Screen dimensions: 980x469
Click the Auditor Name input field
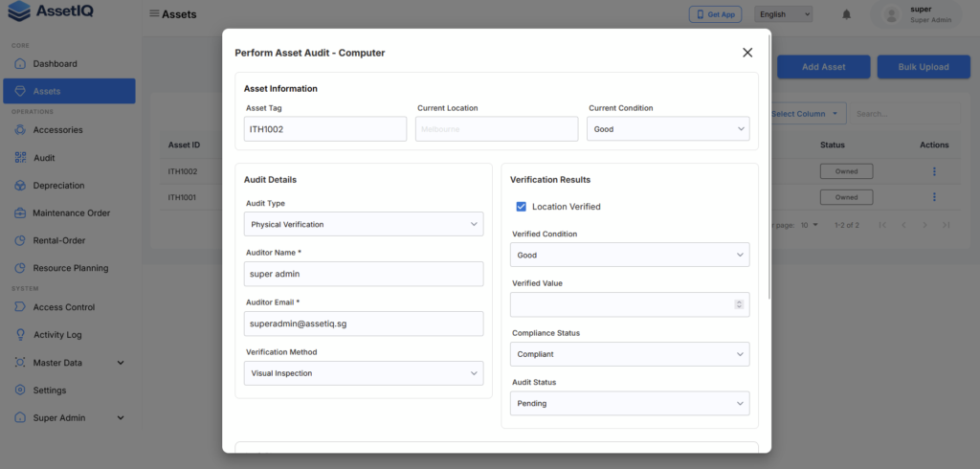pos(364,274)
